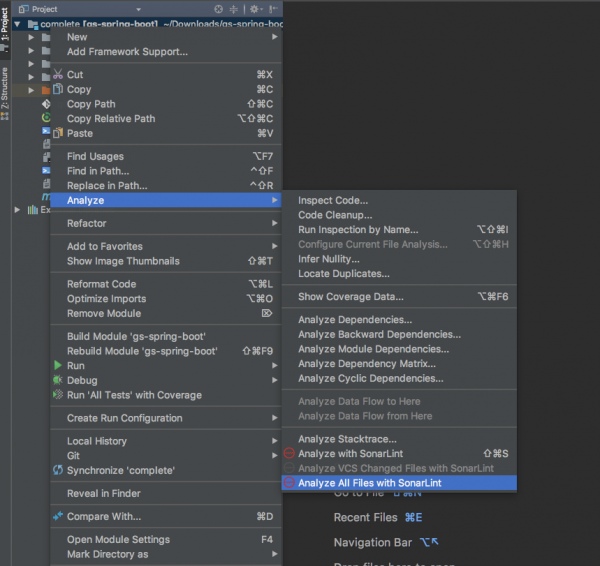Expand the Git submenu arrow

[274, 455]
